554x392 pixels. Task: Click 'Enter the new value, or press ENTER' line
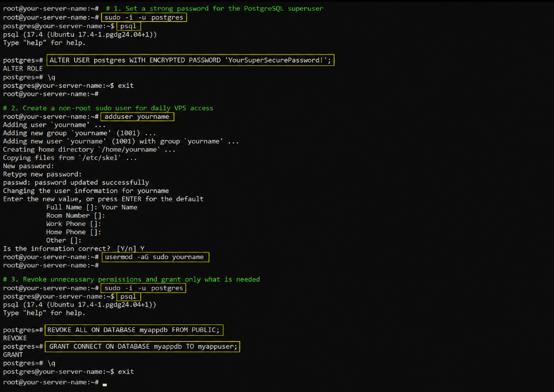coord(103,199)
